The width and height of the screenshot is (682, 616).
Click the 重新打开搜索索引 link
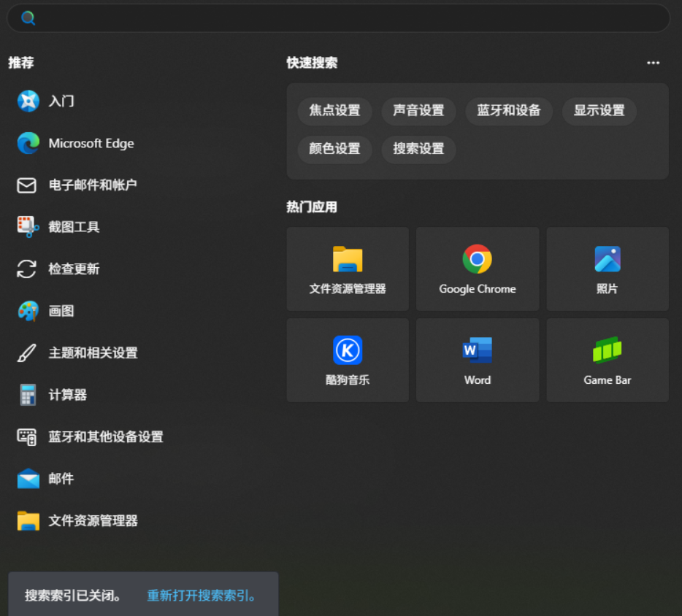coord(202,595)
